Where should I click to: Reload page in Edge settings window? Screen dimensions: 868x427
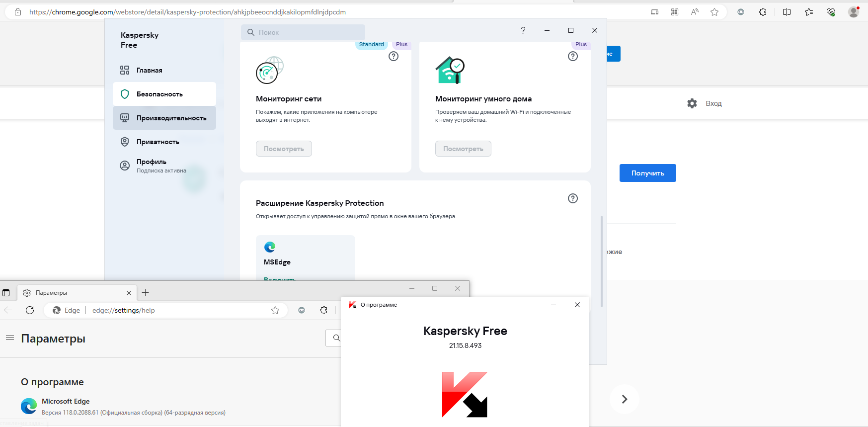tap(30, 310)
